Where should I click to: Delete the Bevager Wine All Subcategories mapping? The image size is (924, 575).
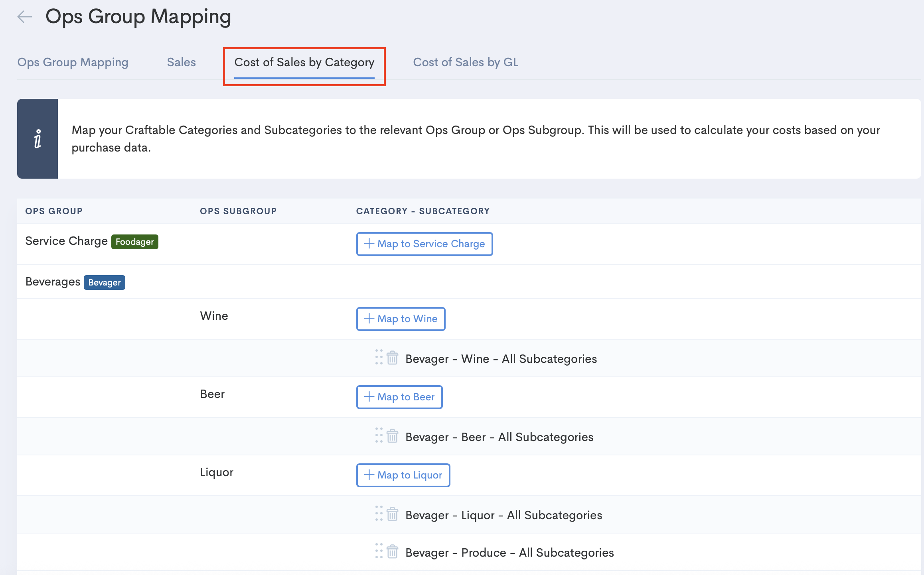coord(392,358)
